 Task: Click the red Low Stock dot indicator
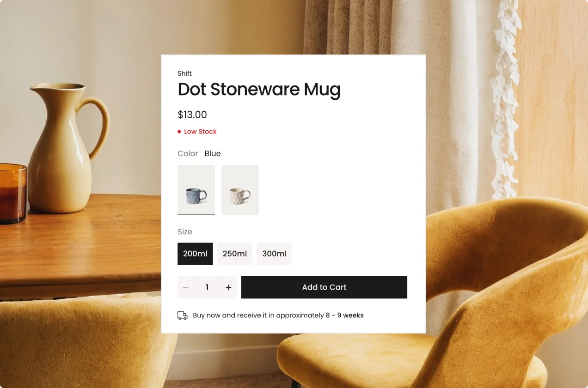pos(179,132)
